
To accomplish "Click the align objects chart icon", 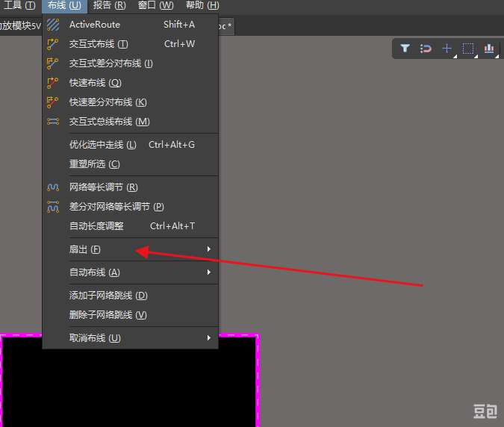I will pyautogui.click(x=489, y=49).
